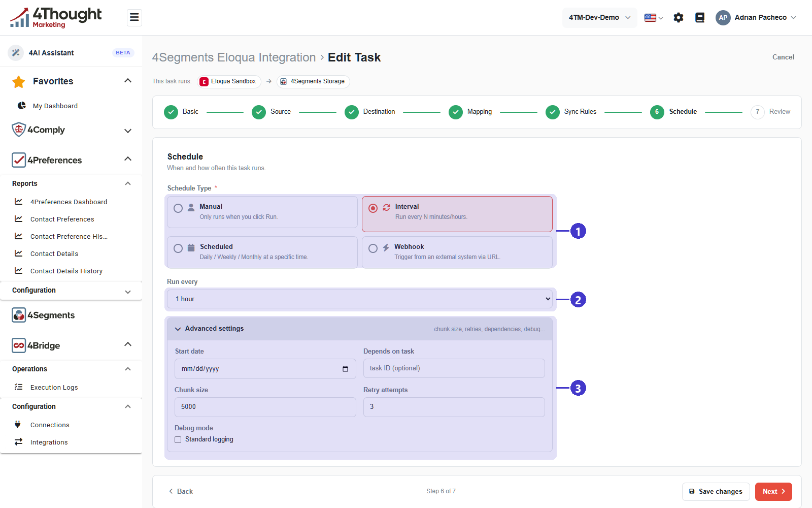812x508 pixels.
Task: Click the red Next button
Action: coord(773,491)
